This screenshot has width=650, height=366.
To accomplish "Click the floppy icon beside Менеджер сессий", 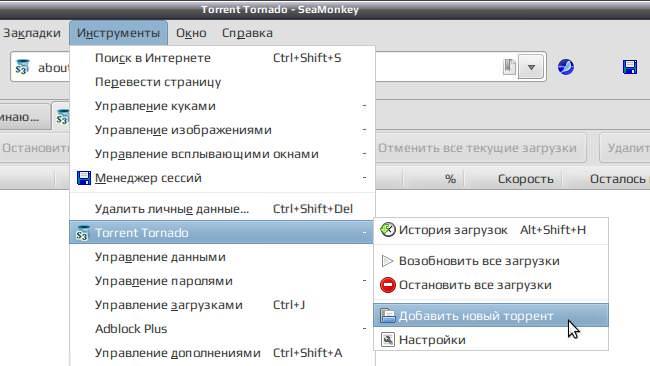I will [84, 178].
